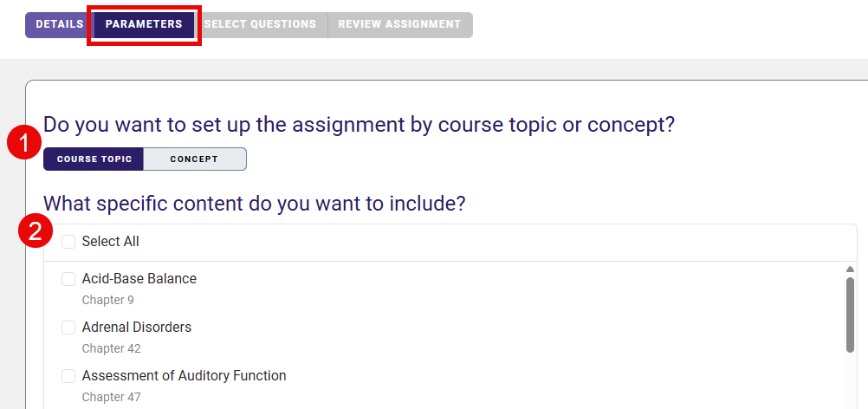Check the Acid-Base Balance checkbox
Screen dimensions: 868x409
[68, 279]
